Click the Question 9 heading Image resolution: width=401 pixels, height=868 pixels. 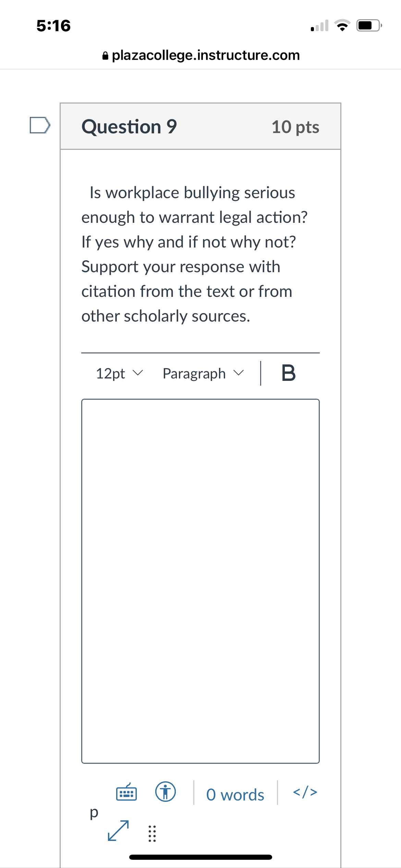click(129, 126)
